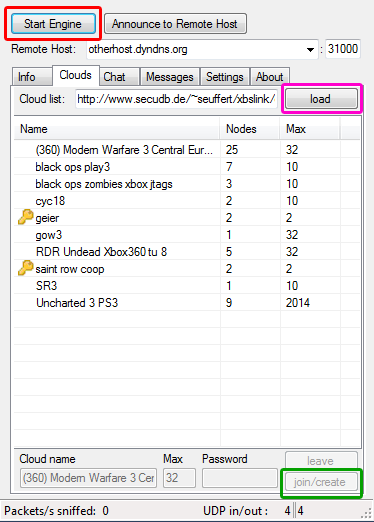Click the window resize grip icon

[366, 513]
